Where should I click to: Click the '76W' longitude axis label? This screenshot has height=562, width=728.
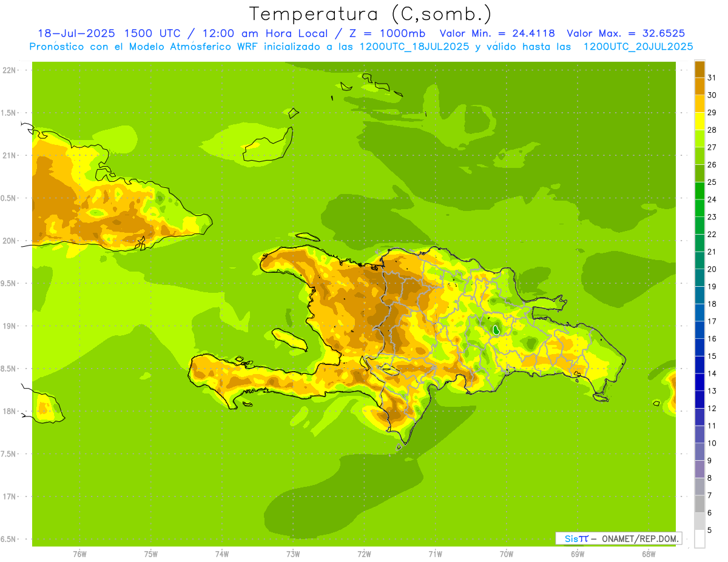coord(79,554)
